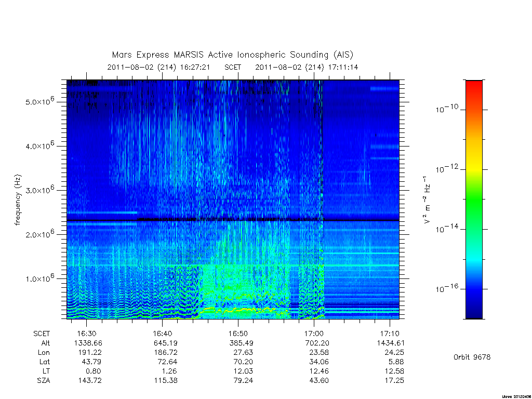Select altitude value 702.20
This screenshot has height=399, width=532.
[317, 343]
